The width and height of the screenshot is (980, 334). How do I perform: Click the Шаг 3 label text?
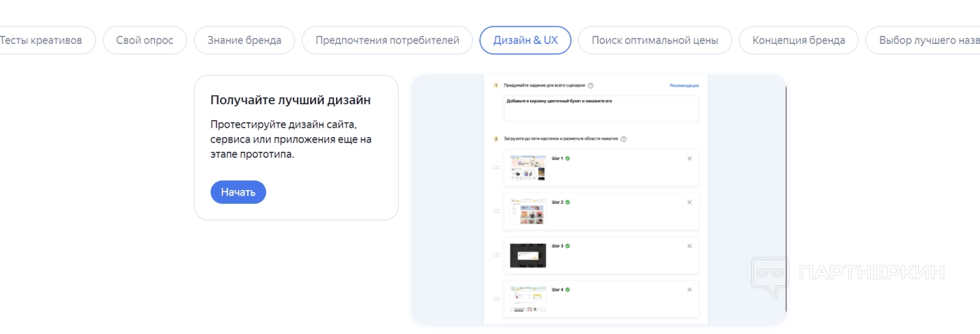coord(557,246)
